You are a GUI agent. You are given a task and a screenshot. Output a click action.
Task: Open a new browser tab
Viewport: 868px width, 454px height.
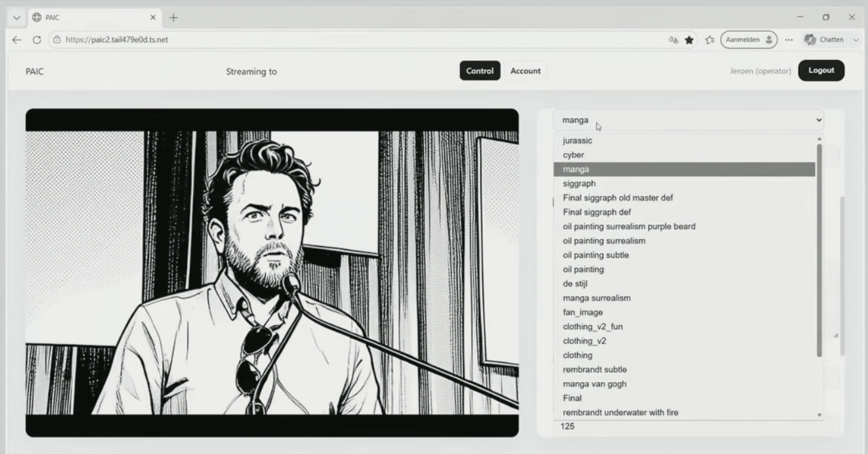click(x=174, y=18)
